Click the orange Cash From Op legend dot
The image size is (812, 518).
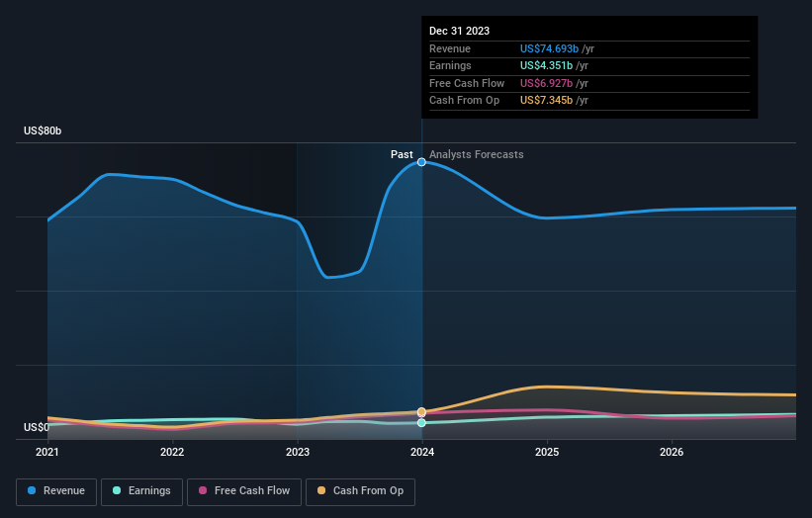[321, 490]
